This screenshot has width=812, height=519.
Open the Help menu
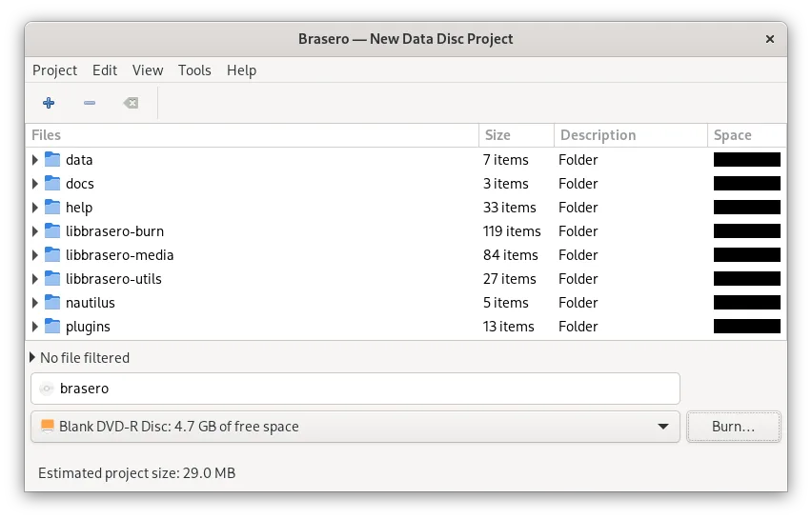241,70
